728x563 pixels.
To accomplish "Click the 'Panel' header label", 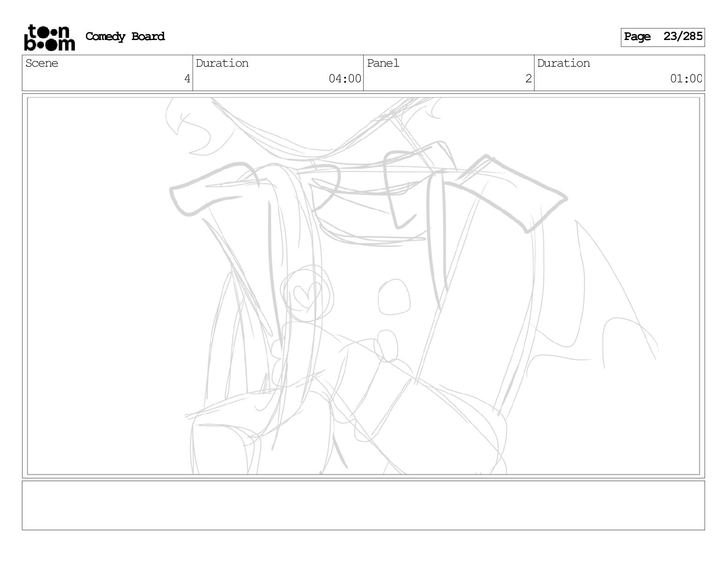I will (383, 63).
